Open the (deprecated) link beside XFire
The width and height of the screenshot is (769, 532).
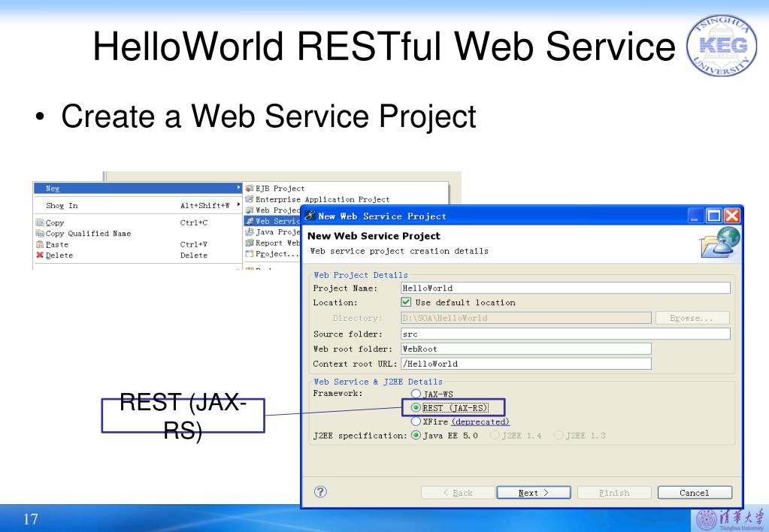click(480, 422)
